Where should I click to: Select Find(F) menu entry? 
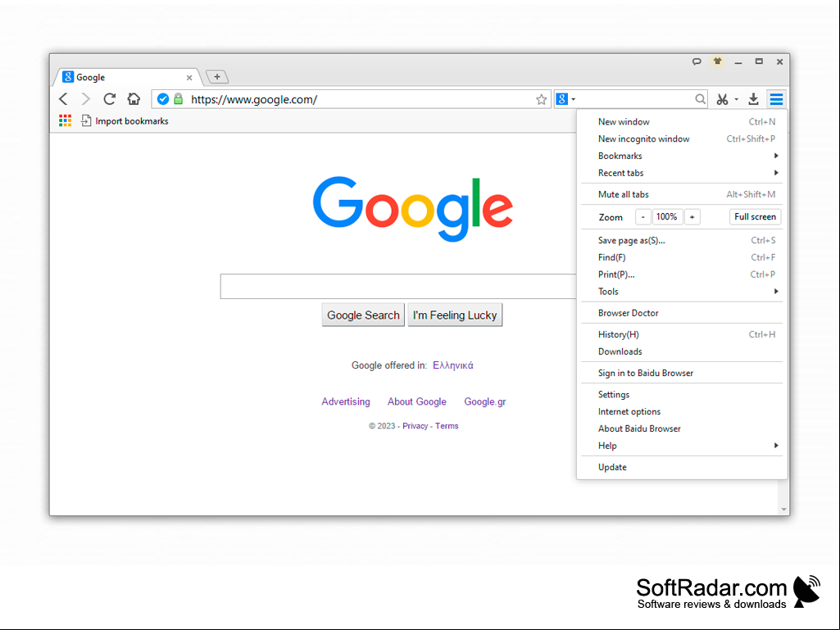682,258
